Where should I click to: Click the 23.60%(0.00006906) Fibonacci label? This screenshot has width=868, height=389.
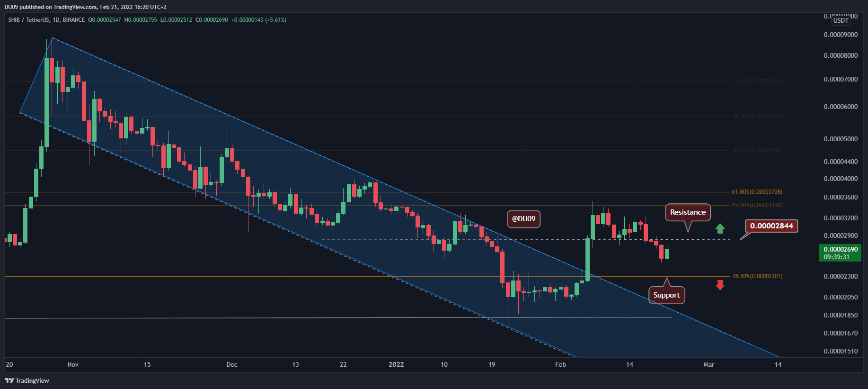[x=757, y=81]
